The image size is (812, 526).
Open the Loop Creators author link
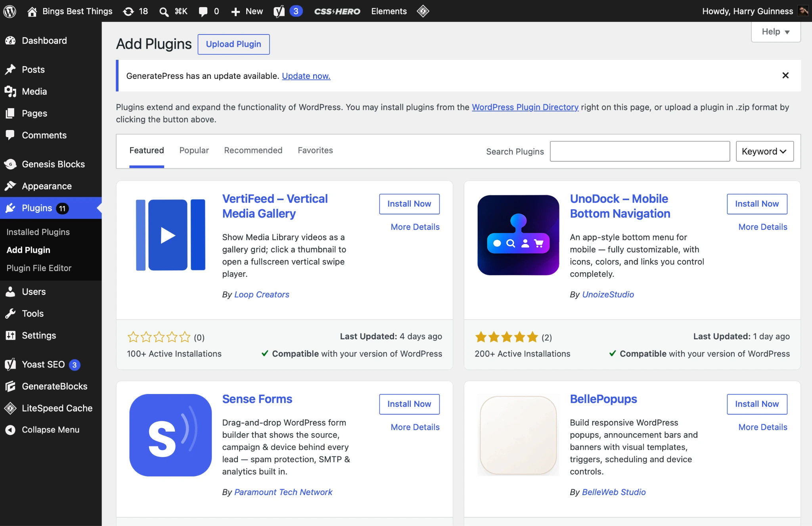262,295
